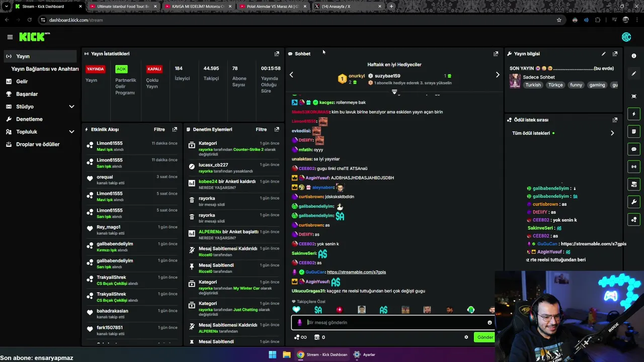
Task: Open the channel points infinity icon
Action: click(x=300, y=337)
